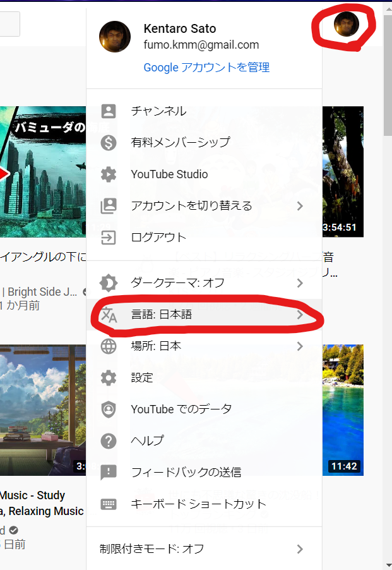This screenshot has width=392, height=570.
Task: Select ログアウト to sign out
Action: [x=204, y=238]
